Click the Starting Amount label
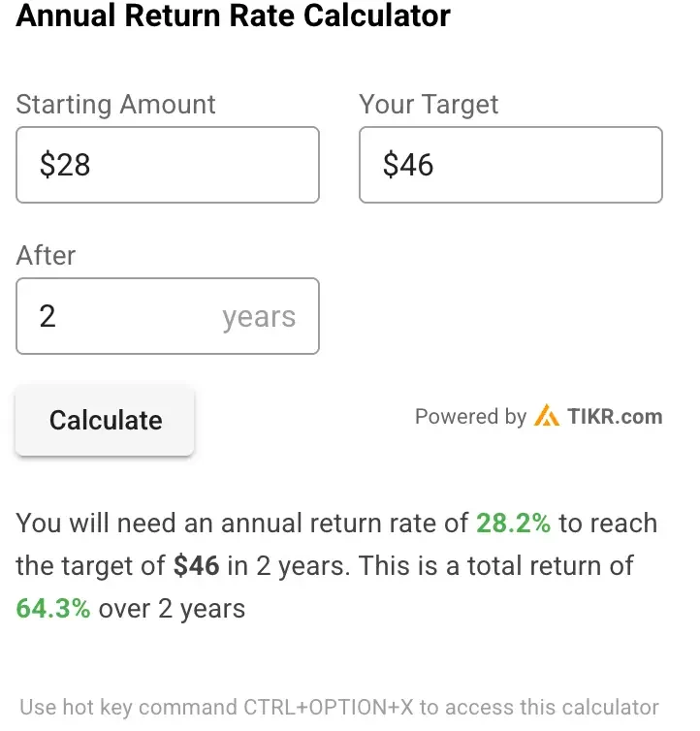 [x=115, y=104]
